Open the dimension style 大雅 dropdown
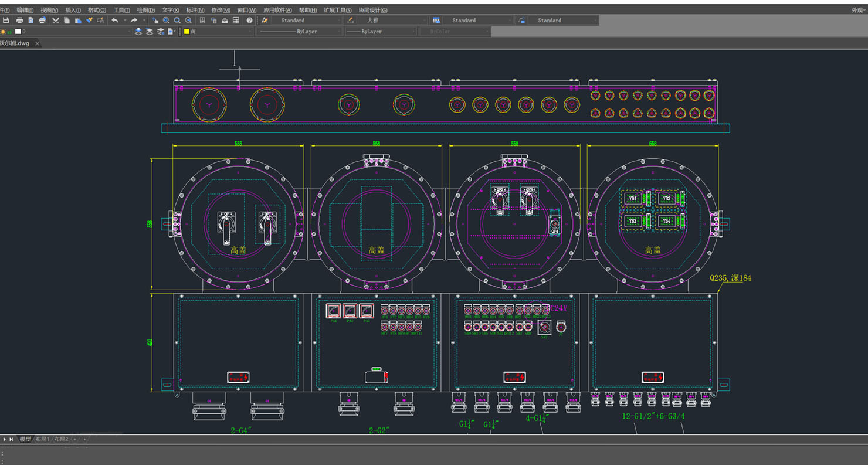The height and width of the screenshot is (469, 868). pyautogui.click(x=424, y=21)
